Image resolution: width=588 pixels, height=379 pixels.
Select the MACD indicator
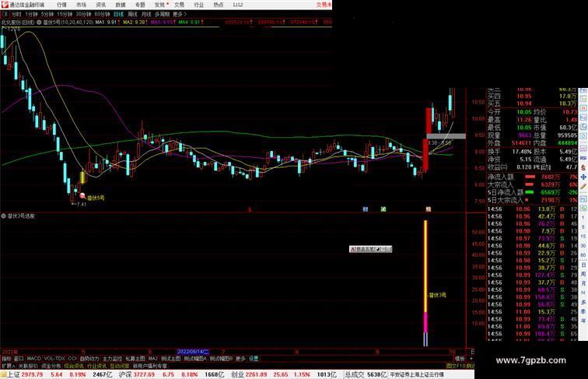coord(33,359)
